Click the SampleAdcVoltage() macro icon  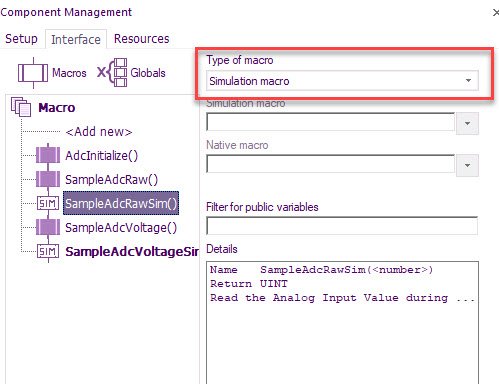click(x=48, y=227)
